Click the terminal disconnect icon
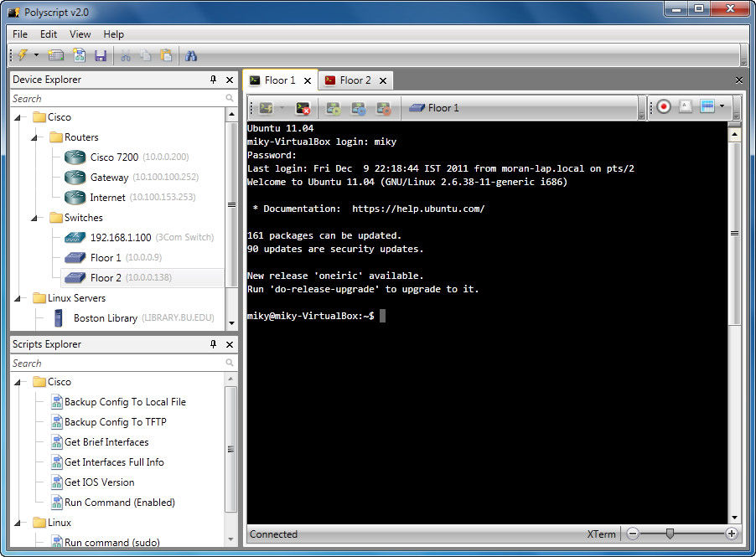Screen dimensions: 756x557 coord(303,108)
